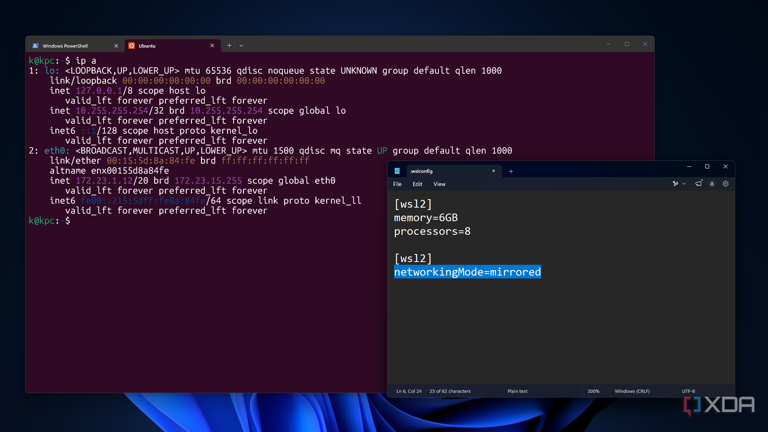This screenshot has height=432, width=768.
Task: Open the Edit menu in Notepad
Action: pyautogui.click(x=417, y=184)
